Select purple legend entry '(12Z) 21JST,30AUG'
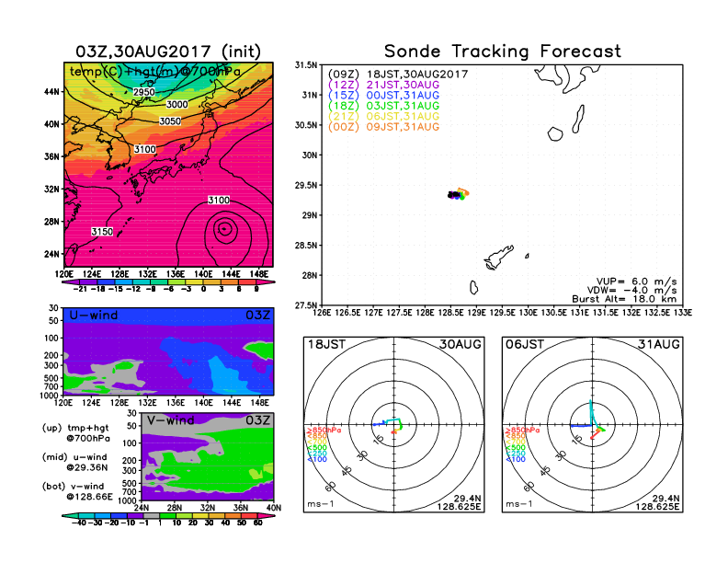 coord(383,85)
